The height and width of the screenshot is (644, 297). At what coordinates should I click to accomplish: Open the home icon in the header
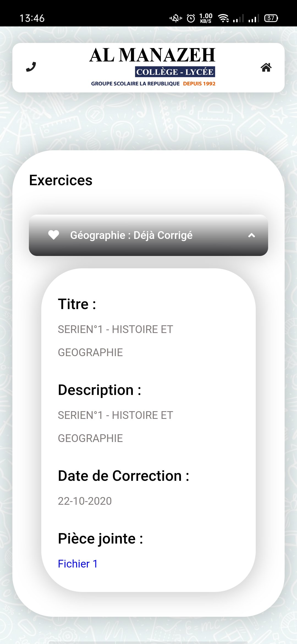point(266,67)
